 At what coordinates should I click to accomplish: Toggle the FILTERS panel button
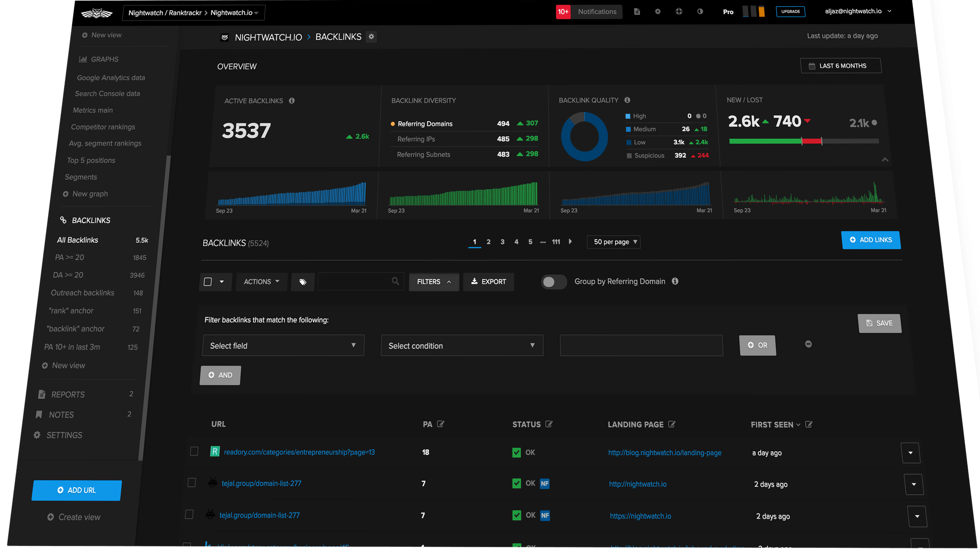coord(434,282)
